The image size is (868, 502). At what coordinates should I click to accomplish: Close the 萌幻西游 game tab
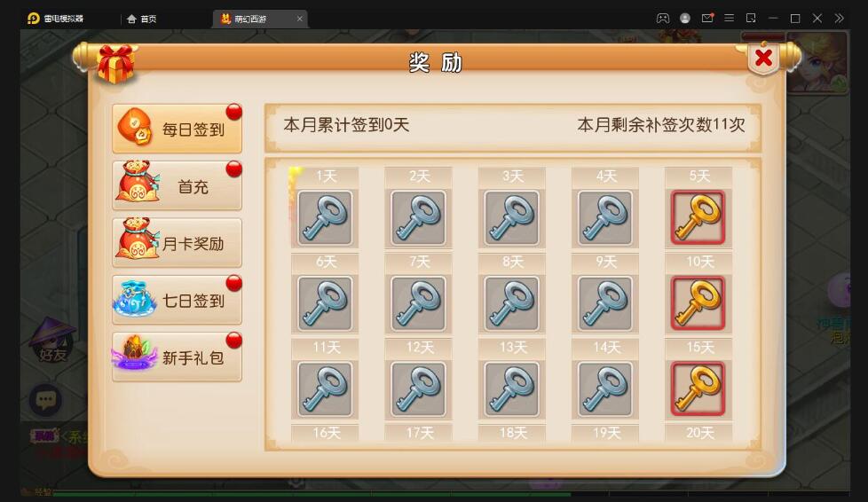coord(299,19)
